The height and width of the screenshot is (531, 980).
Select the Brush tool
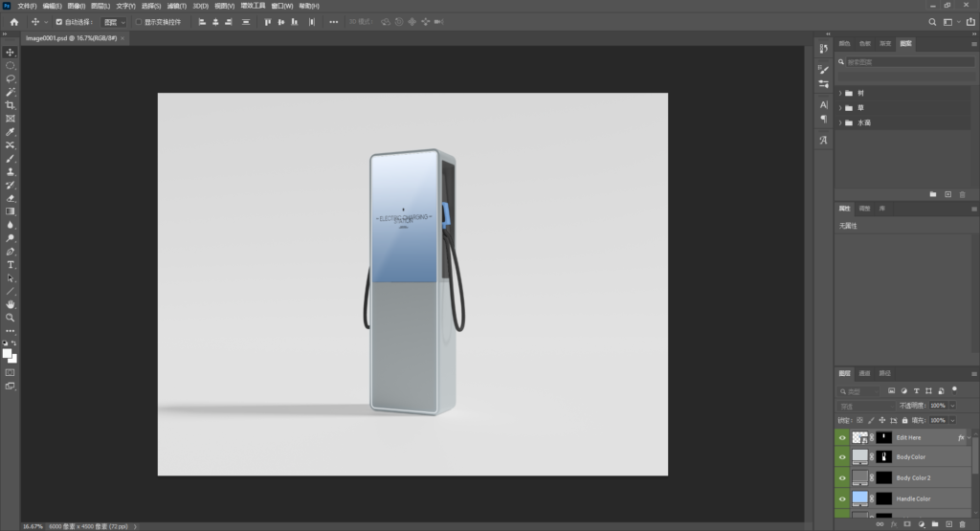point(10,159)
